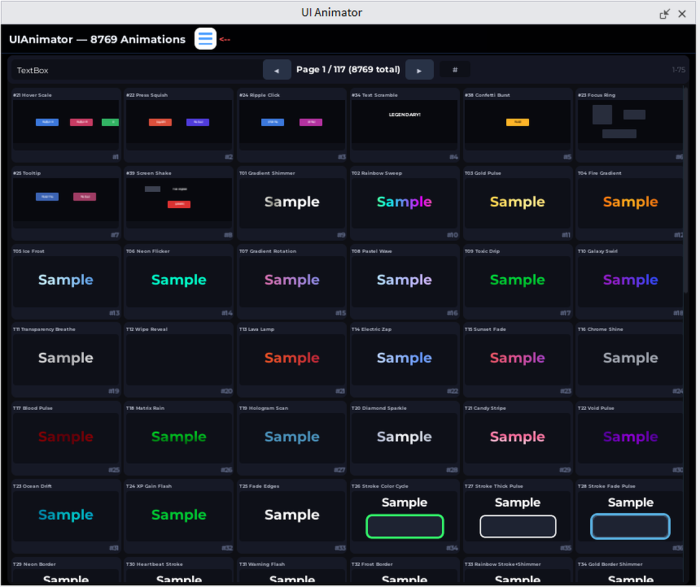Screen dimensions: 700x587
Task: Click the 'T31 Warning Flash' card title
Action: (x=262, y=564)
